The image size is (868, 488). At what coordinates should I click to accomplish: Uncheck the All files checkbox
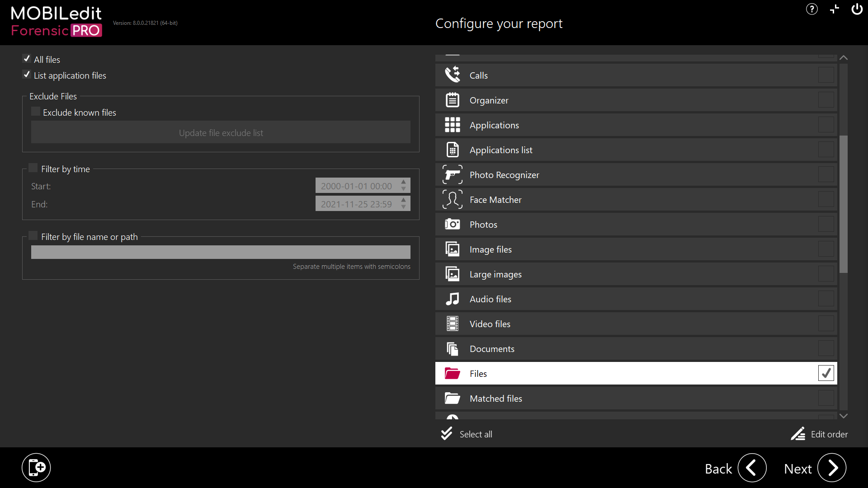pyautogui.click(x=27, y=59)
